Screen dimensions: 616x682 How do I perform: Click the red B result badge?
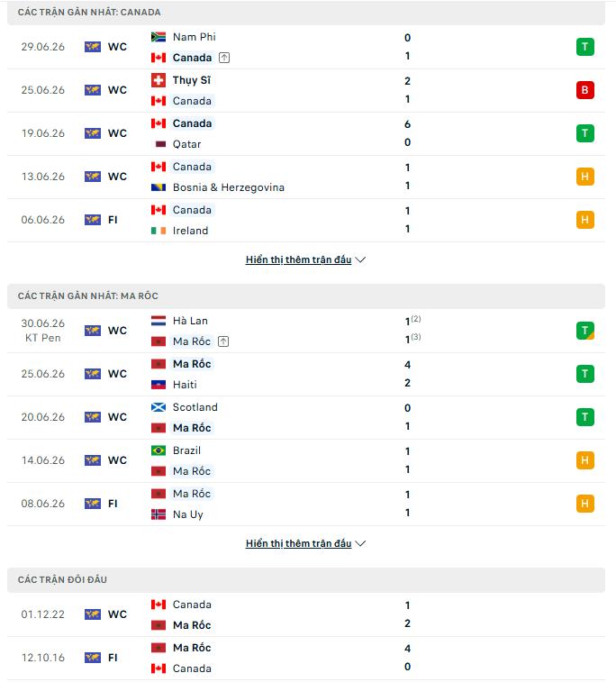[584, 90]
